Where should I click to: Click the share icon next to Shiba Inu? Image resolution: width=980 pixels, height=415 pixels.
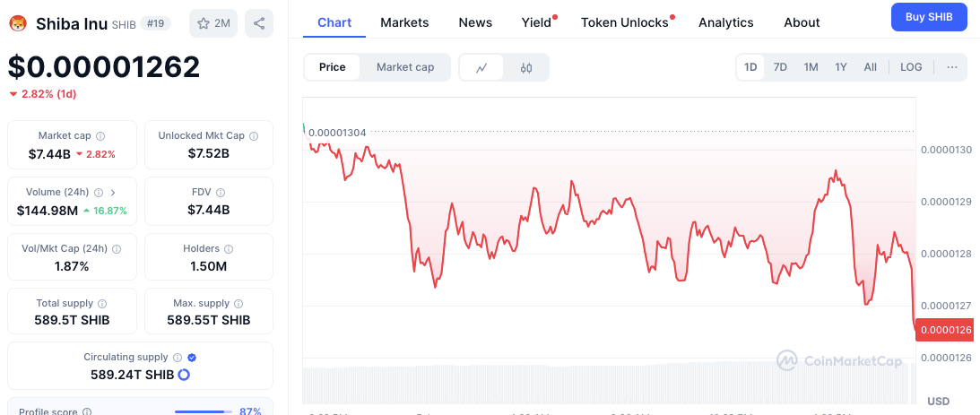click(x=258, y=23)
